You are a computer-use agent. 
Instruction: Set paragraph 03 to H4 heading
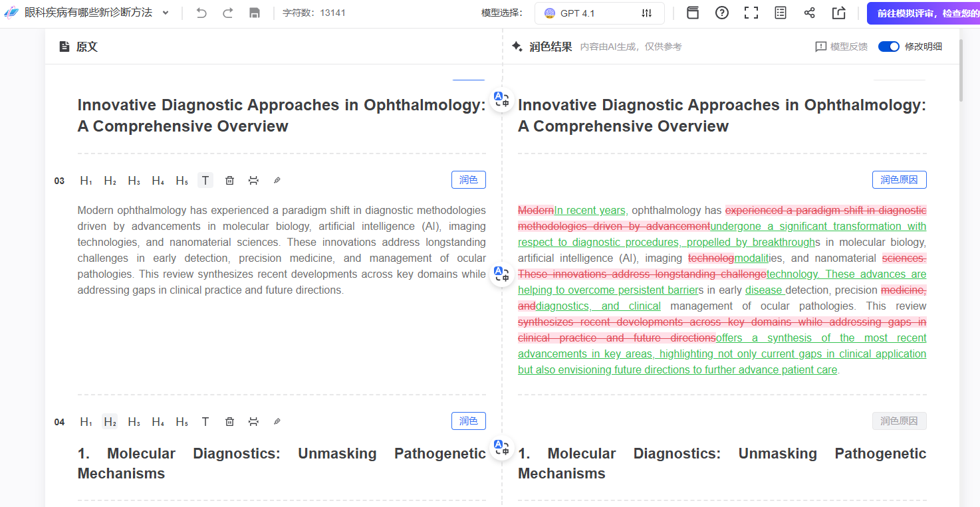tap(158, 180)
